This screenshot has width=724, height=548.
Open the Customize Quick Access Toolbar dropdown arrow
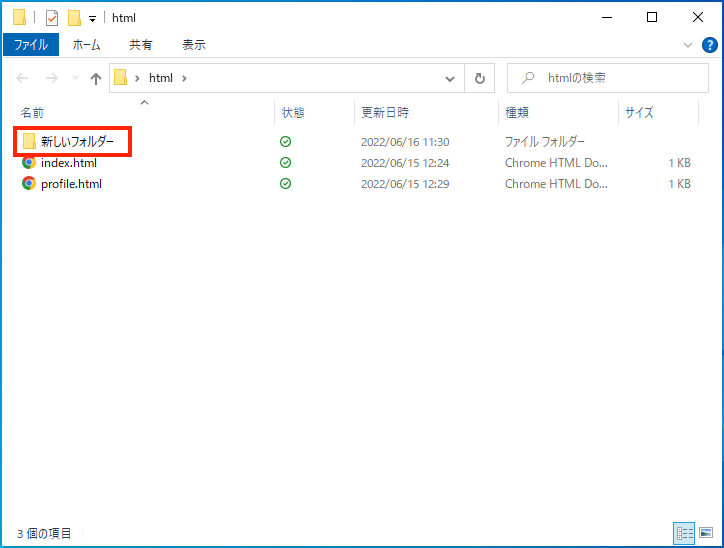coord(92,19)
